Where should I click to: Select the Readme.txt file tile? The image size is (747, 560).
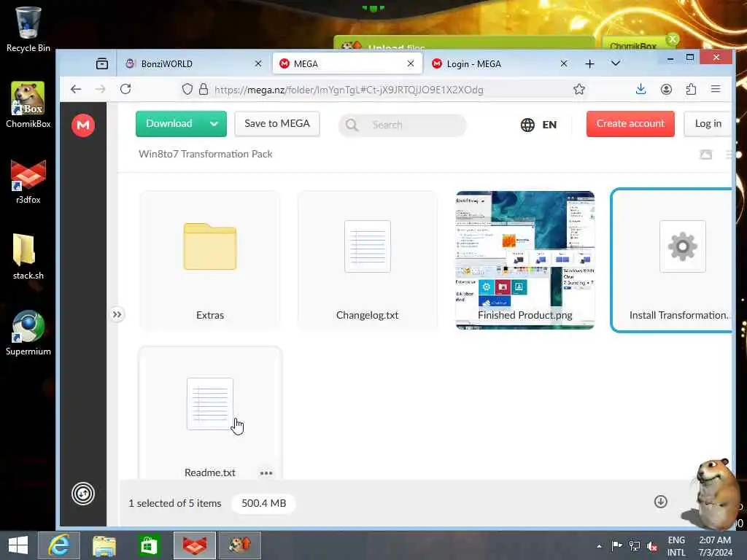pyautogui.click(x=210, y=413)
